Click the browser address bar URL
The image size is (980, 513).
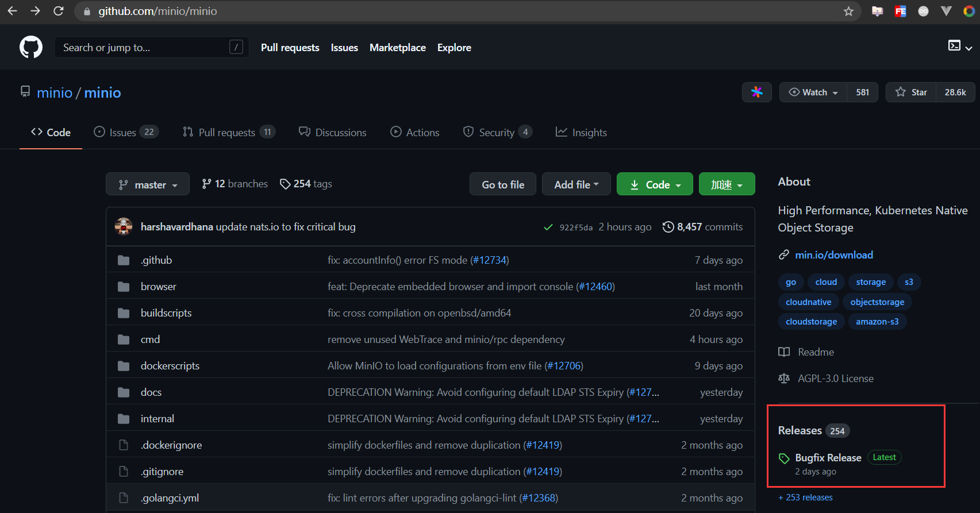(x=157, y=11)
